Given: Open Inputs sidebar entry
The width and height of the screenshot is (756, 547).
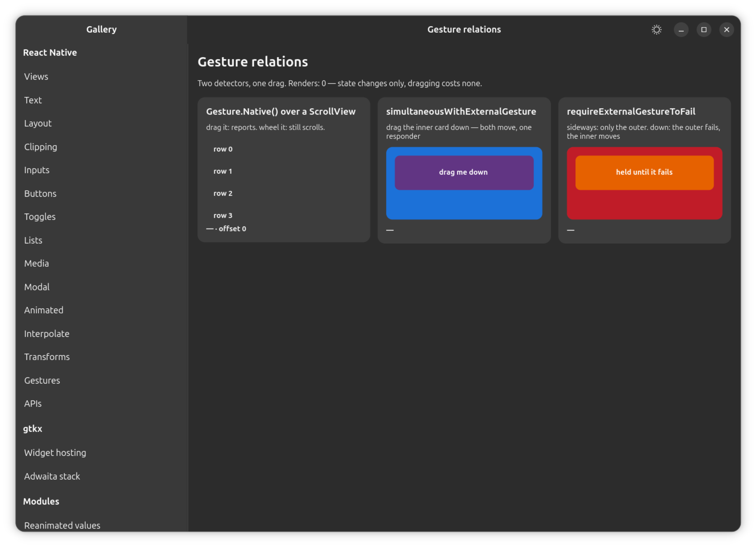Looking at the screenshot, I should (x=101, y=170).
